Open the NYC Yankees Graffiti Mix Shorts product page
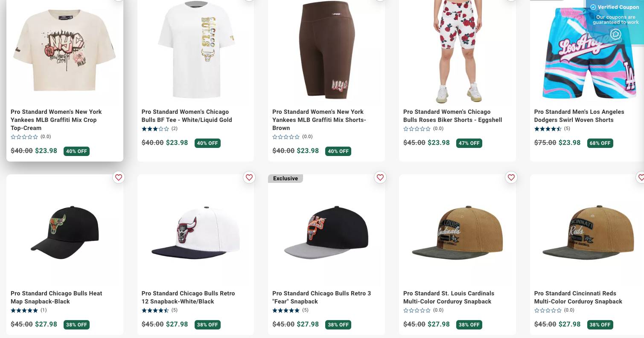 [x=319, y=120]
